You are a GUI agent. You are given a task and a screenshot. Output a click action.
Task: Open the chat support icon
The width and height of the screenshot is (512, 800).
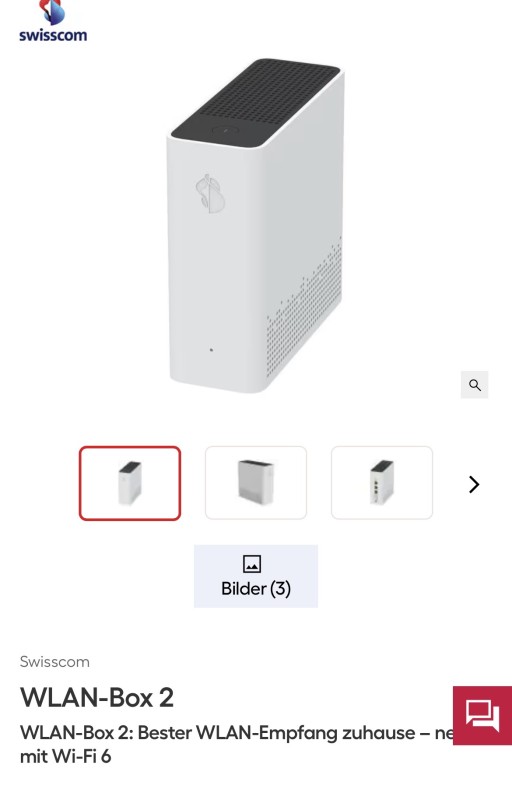click(482, 715)
